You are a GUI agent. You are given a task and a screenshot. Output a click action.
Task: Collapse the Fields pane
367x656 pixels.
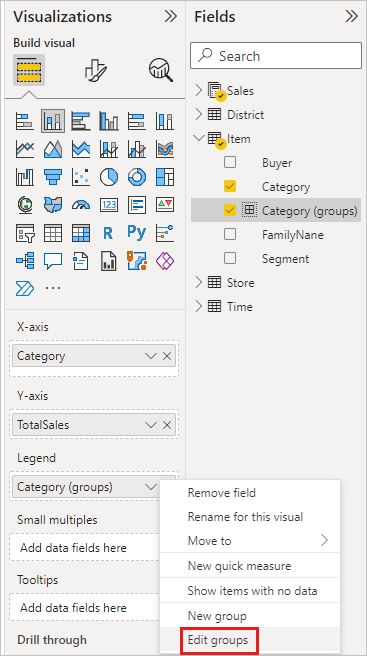(x=352, y=16)
